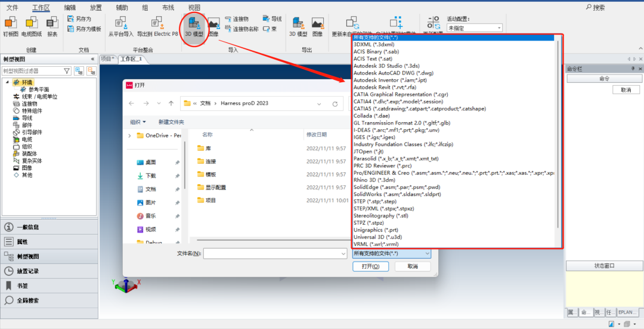The height and width of the screenshot is (329, 644).
Task: Open the address bar path dropdown
Action: coord(320,104)
